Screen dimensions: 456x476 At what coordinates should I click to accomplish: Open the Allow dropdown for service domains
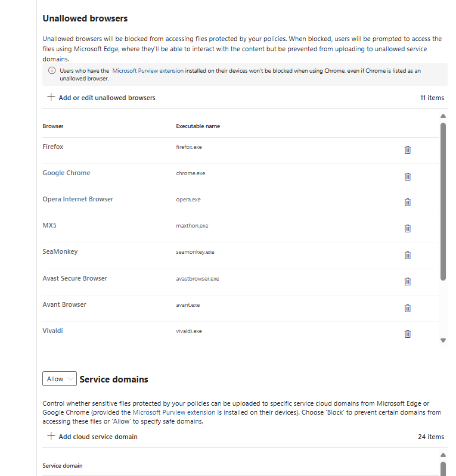click(x=60, y=379)
